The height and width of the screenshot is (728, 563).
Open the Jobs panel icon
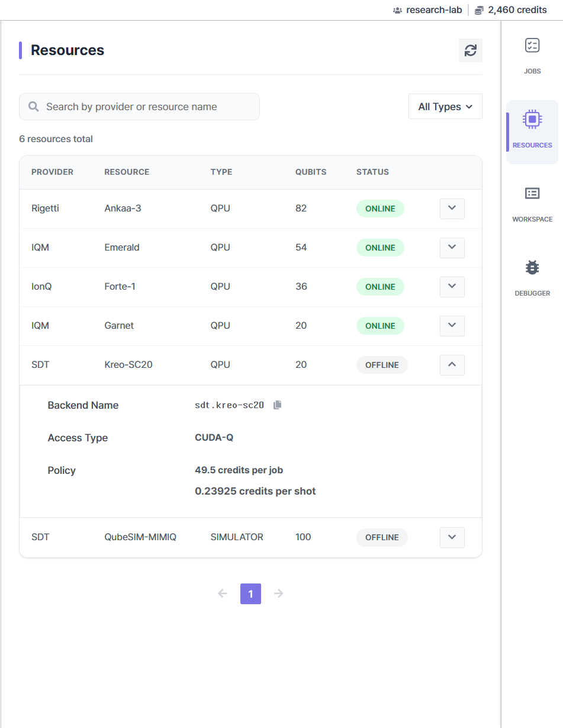tap(532, 46)
